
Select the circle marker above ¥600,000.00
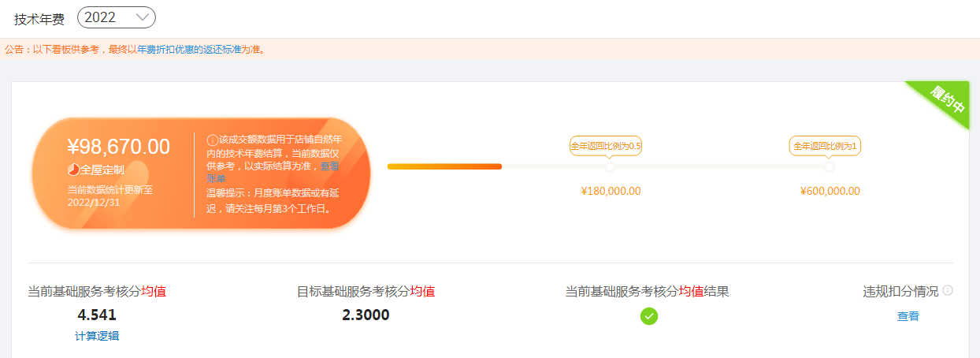pos(829,166)
